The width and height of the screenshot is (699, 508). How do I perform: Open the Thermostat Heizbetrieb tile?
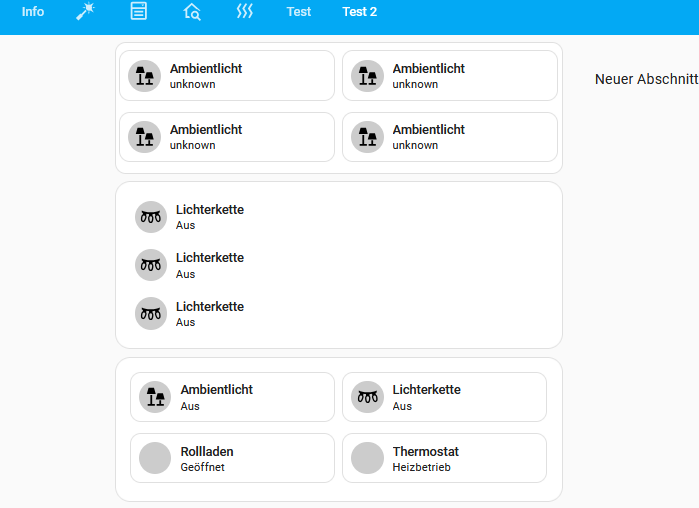[444, 458]
